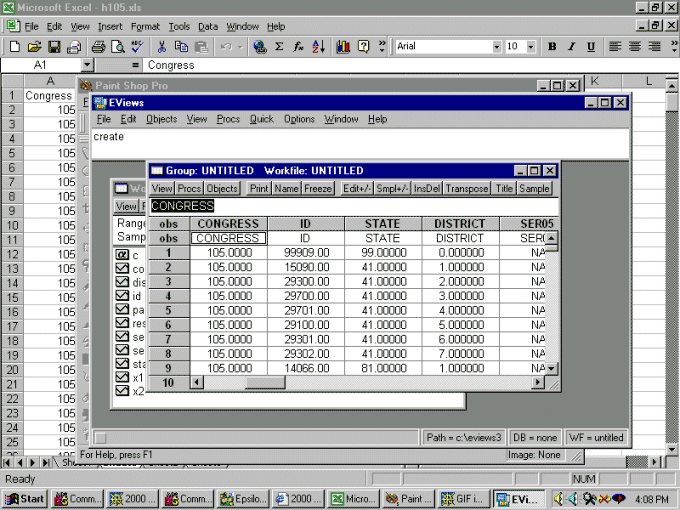680x510 pixels.
Task: Expand the font size dropdown
Action: (531, 46)
